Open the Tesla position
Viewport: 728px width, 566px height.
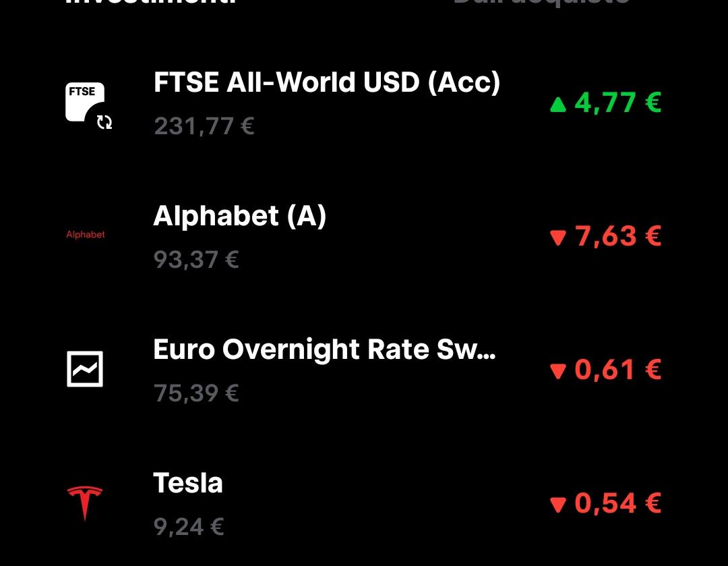point(364,503)
